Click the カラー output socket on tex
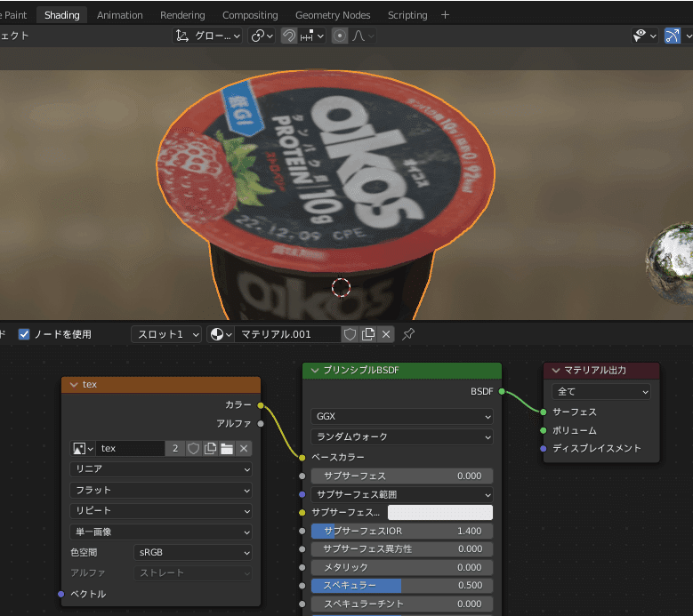The width and height of the screenshot is (693, 616). coord(261,405)
